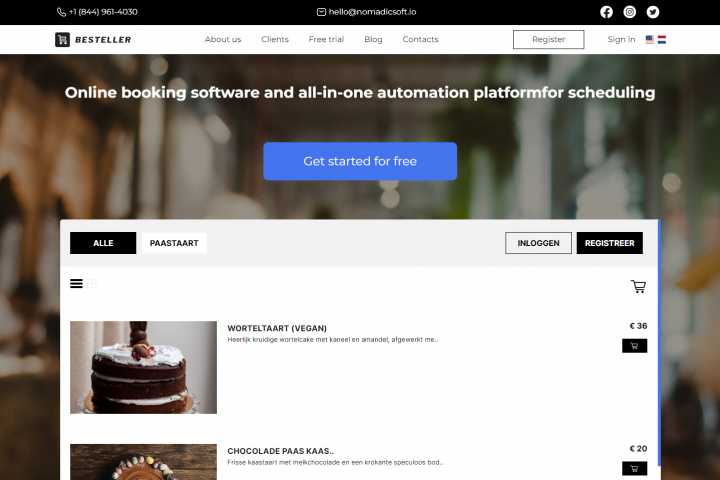Click the Besteller logo
This screenshot has width=720, height=480.
tap(93, 40)
